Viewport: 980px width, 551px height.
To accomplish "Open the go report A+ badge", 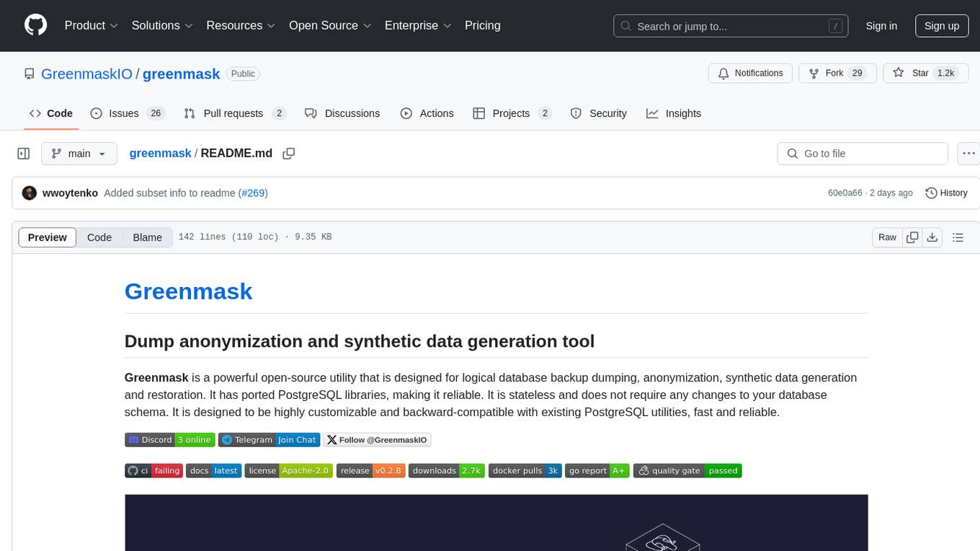I will click(x=597, y=471).
